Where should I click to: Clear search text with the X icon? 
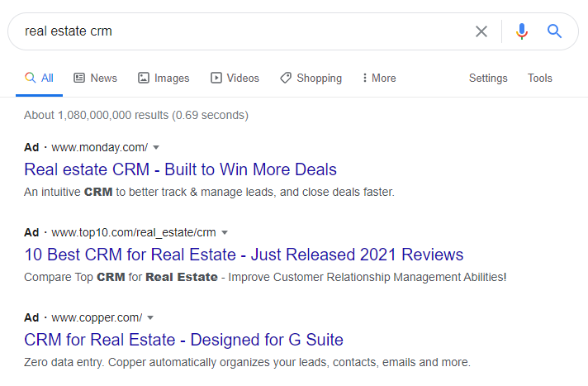[x=481, y=31]
